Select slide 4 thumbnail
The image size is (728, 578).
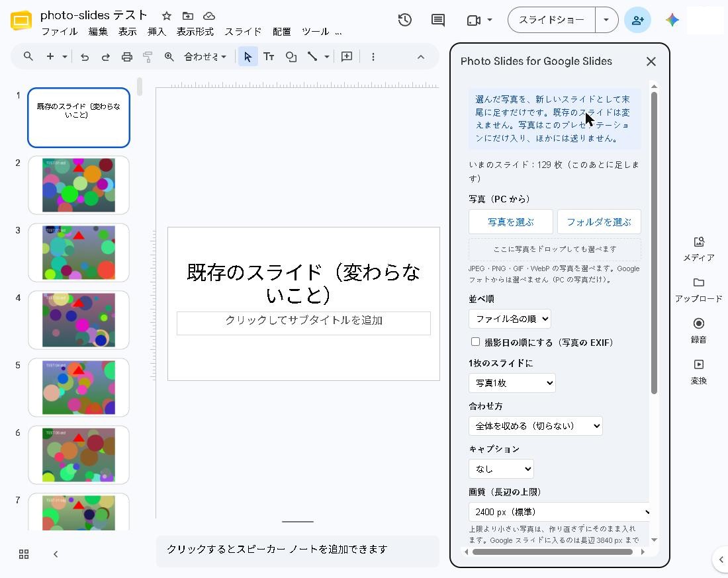(x=79, y=320)
